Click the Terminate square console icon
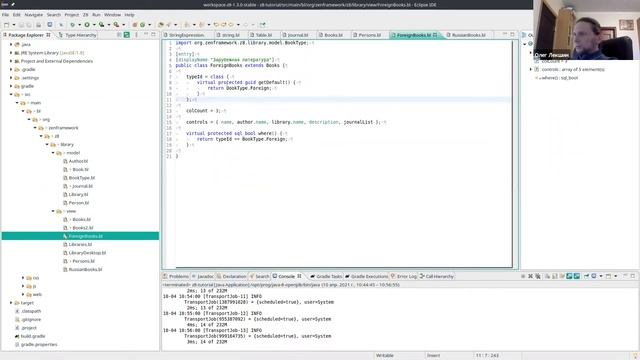The height and width of the screenshot is (360, 640). click(x=523, y=276)
